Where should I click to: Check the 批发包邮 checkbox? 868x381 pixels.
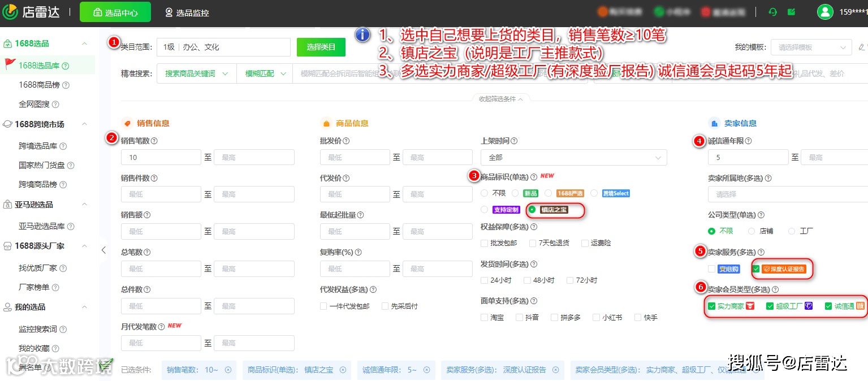tap(485, 243)
